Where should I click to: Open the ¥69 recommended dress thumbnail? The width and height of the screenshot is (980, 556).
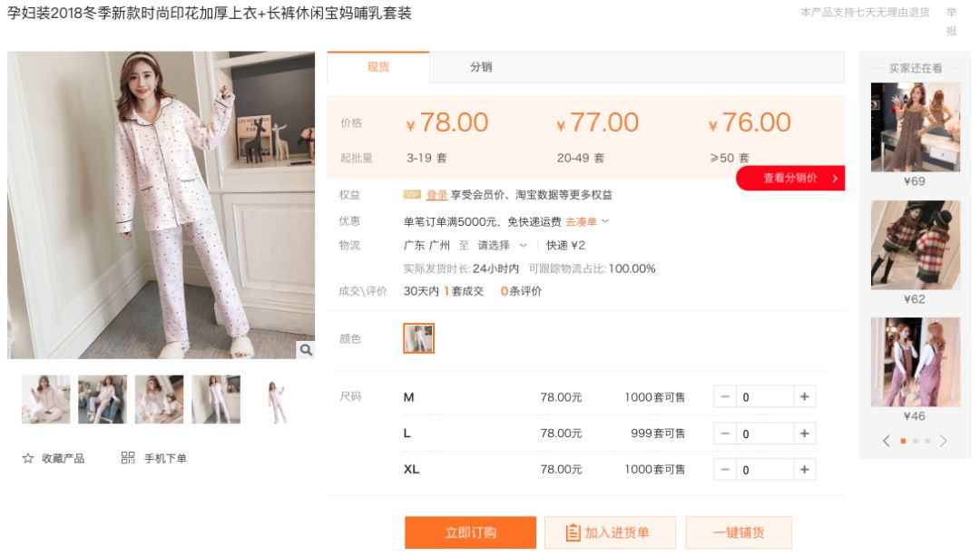[916, 127]
